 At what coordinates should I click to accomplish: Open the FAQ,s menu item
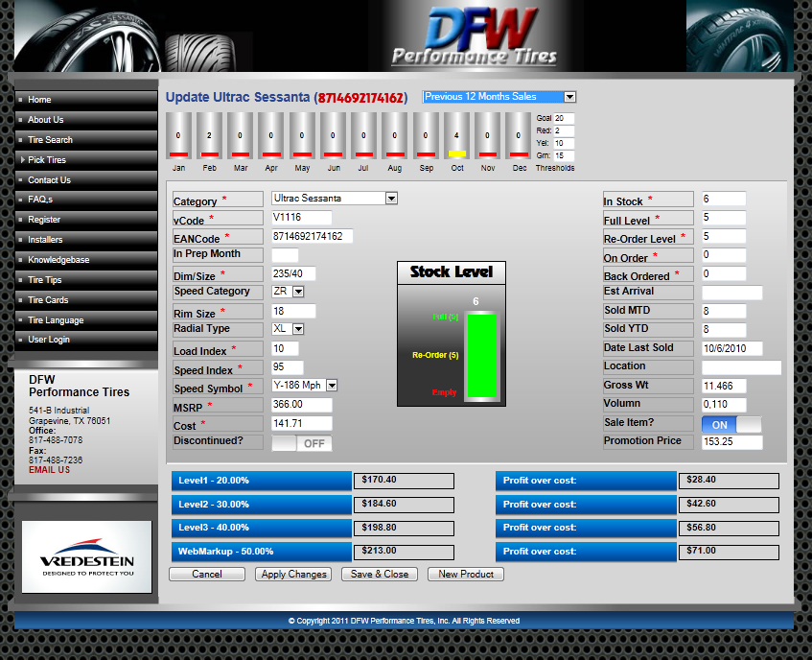(x=86, y=200)
